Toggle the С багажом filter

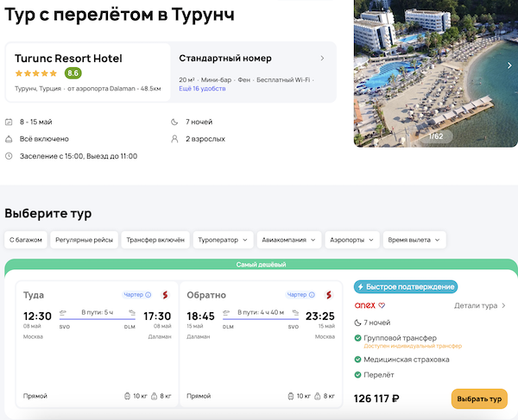[x=27, y=240]
